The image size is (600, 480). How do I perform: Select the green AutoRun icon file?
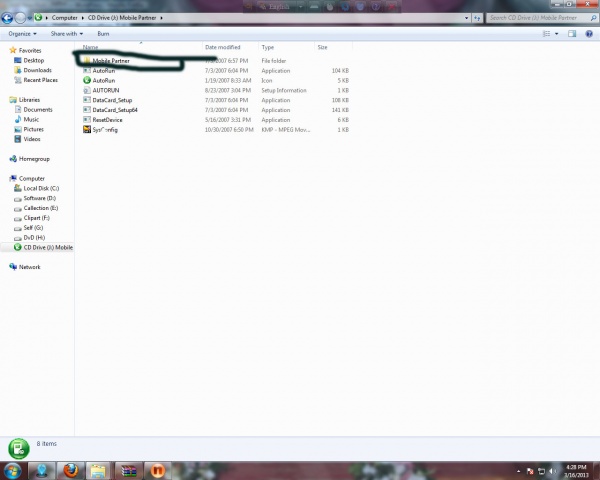[87, 80]
